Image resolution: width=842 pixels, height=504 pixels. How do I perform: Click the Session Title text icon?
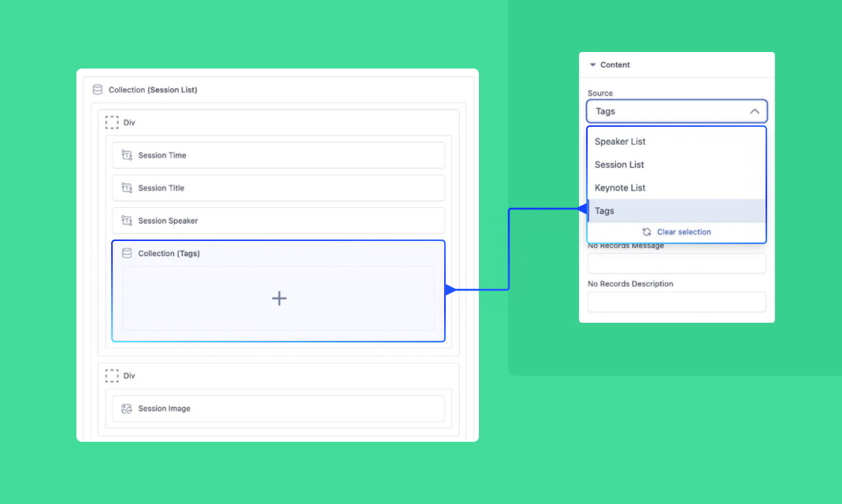click(x=127, y=188)
